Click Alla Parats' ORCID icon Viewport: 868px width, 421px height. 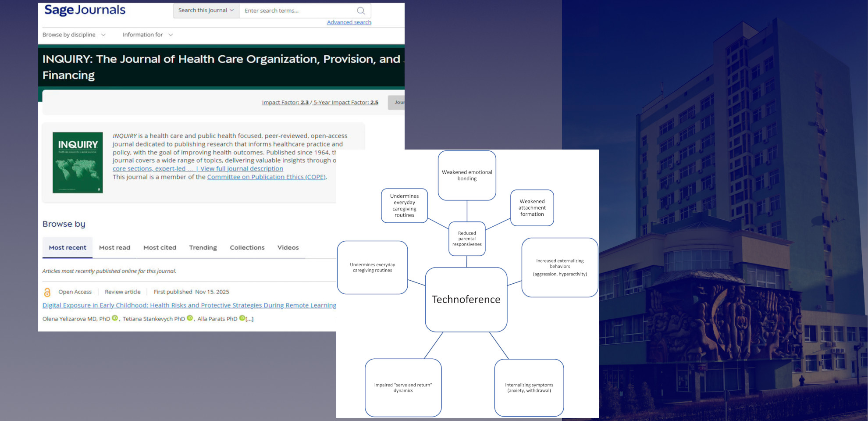[x=242, y=318]
